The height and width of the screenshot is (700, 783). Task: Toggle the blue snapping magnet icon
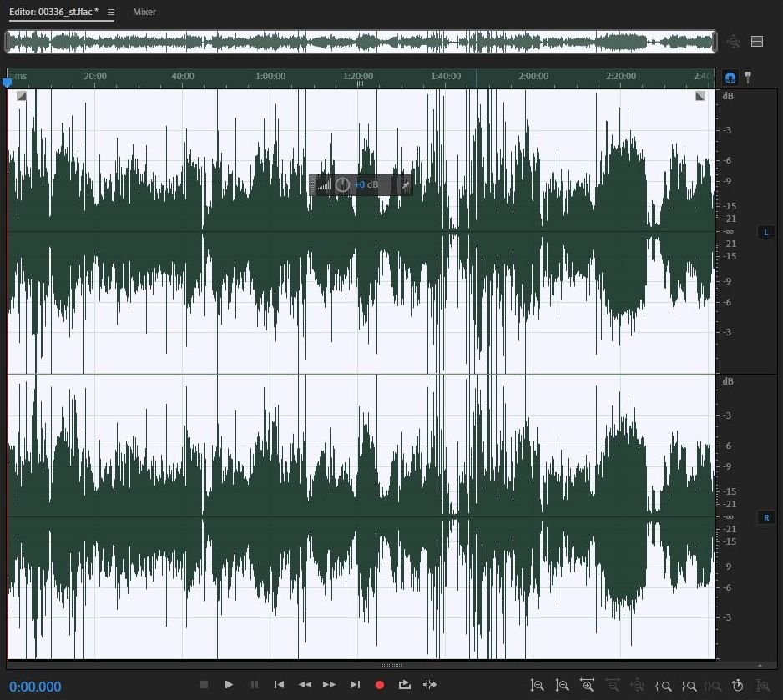point(730,78)
